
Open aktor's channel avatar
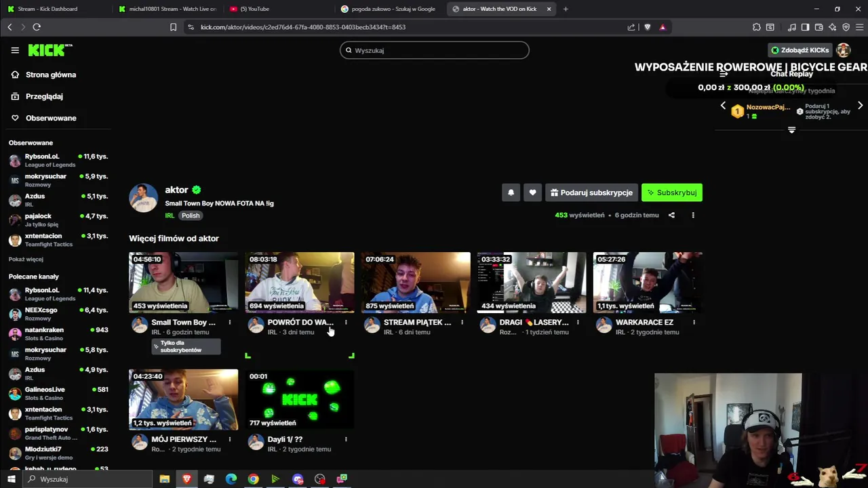143,198
